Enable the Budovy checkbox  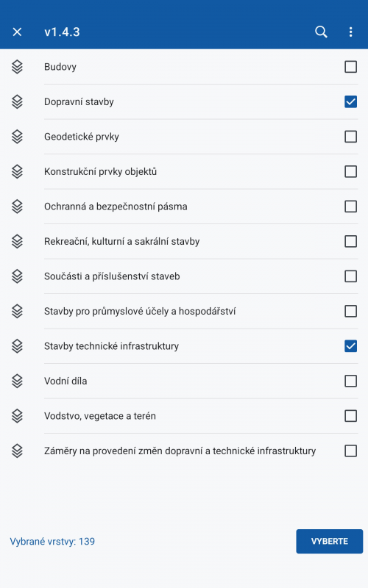pyautogui.click(x=350, y=67)
